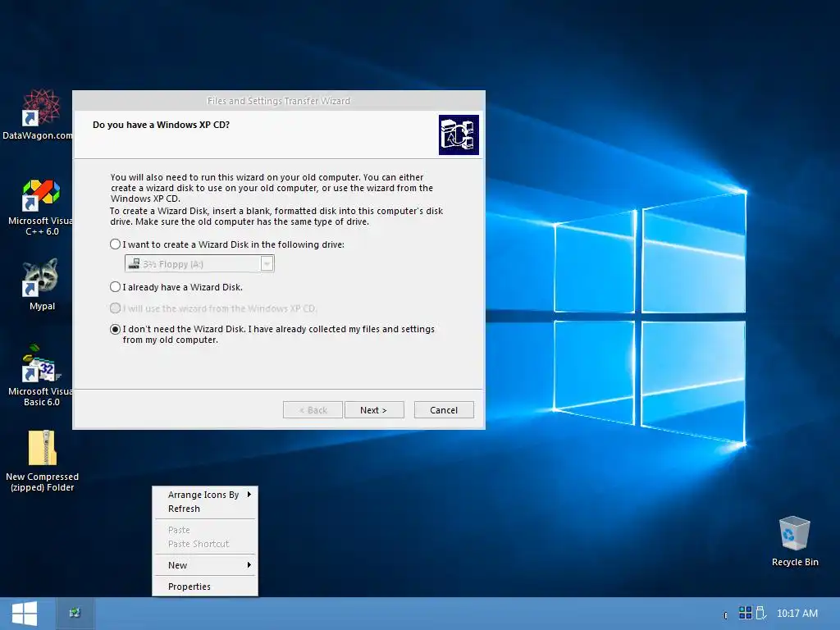Choose "I already have a Wizard Disk"
The image size is (840, 630).
click(x=177, y=287)
